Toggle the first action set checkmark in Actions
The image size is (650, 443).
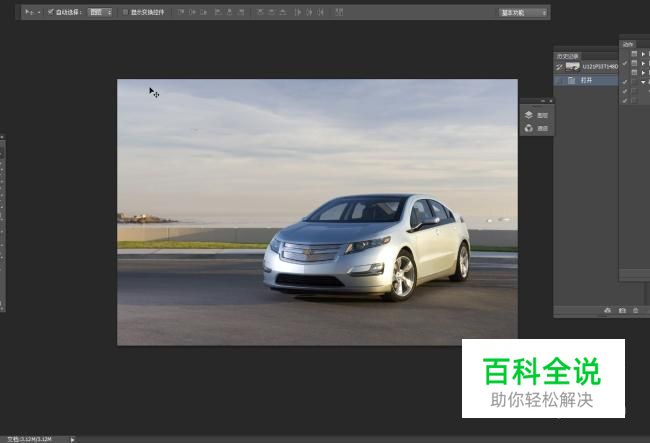click(x=624, y=54)
